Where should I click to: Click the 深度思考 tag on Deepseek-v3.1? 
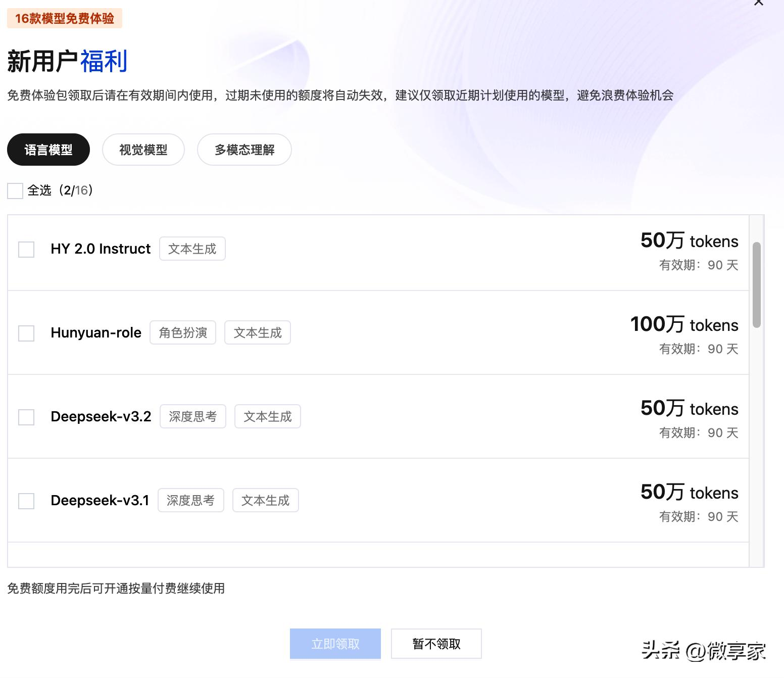pyautogui.click(x=191, y=500)
